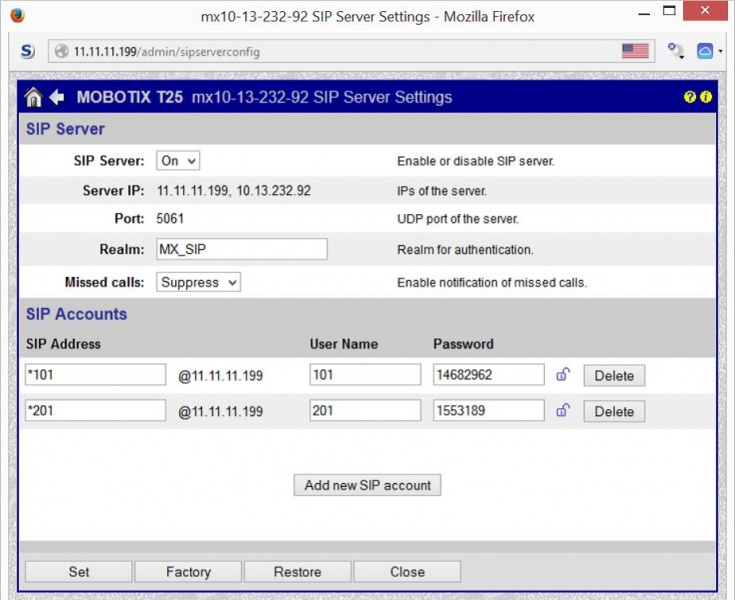The width and height of the screenshot is (735, 600).
Task: Click 'Enable or disable SIP server.' text
Action: coord(476,161)
